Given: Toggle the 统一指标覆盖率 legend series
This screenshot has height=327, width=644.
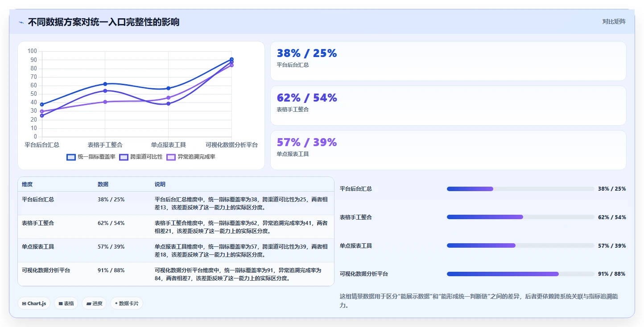Looking at the screenshot, I should click(x=91, y=157).
